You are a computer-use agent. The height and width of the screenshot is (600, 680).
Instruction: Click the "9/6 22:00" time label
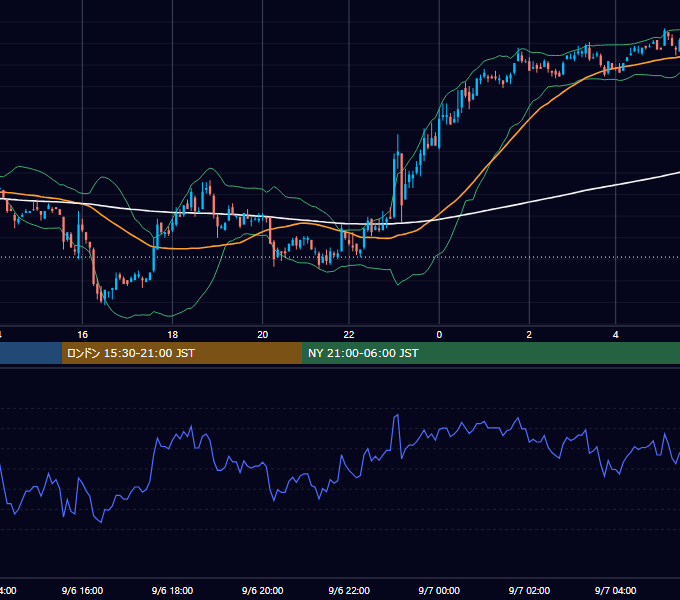[349, 590]
